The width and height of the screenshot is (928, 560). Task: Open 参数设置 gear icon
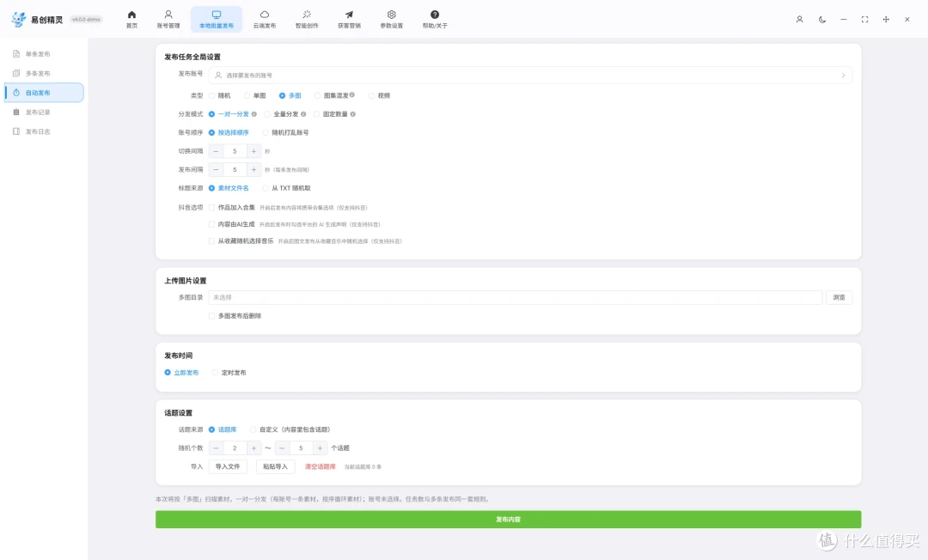coord(391,15)
